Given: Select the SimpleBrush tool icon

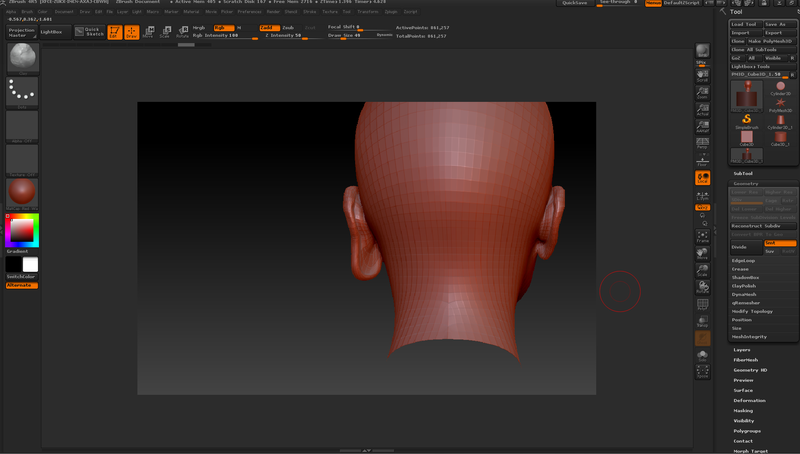Looking at the screenshot, I should tap(746, 121).
